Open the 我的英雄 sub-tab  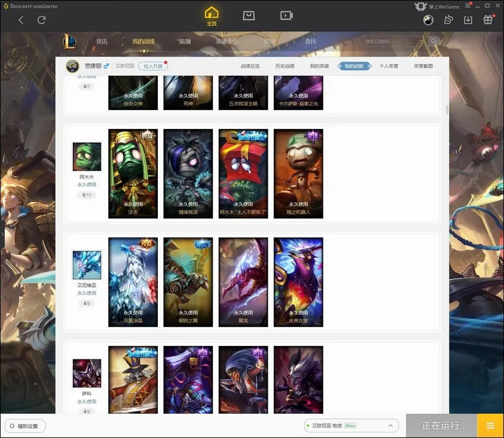[320, 66]
